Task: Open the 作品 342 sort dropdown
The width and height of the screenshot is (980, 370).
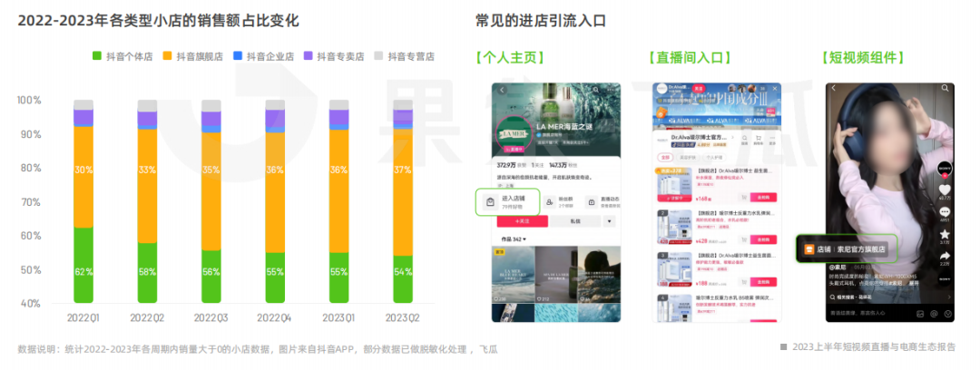Action: (513, 239)
